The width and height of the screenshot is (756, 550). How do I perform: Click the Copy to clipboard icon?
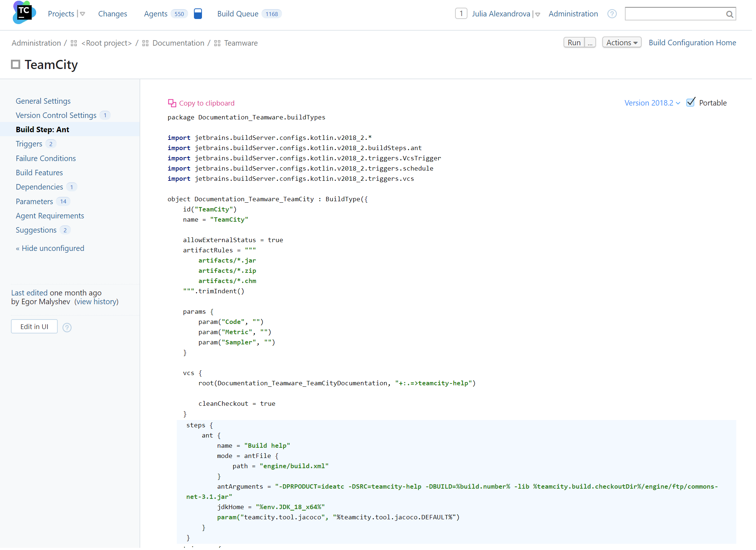(x=173, y=104)
